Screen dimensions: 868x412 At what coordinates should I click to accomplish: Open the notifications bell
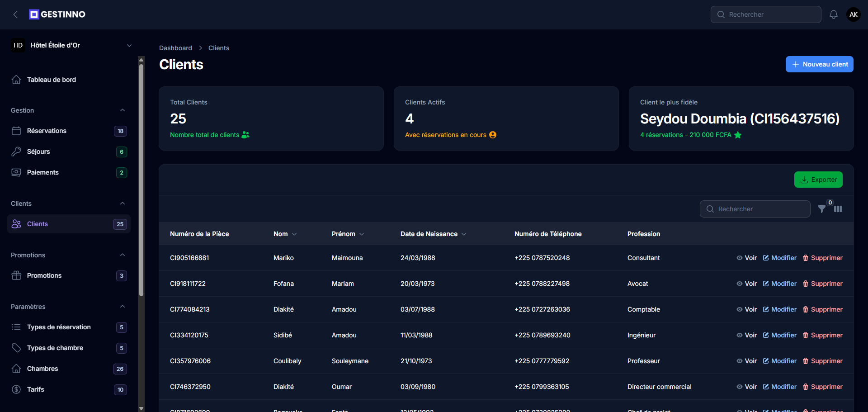click(x=834, y=14)
